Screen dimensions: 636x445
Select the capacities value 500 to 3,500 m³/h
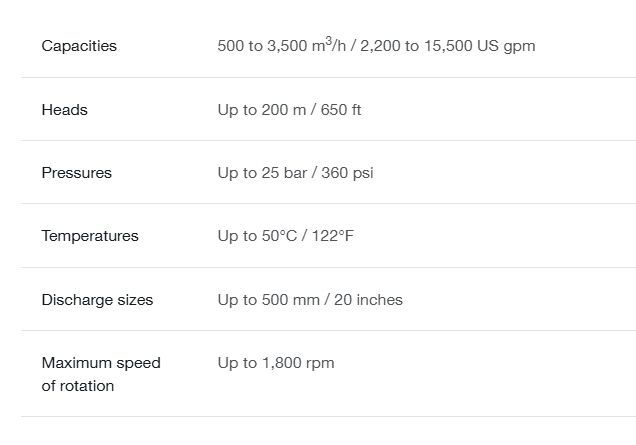(x=281, y=45)
